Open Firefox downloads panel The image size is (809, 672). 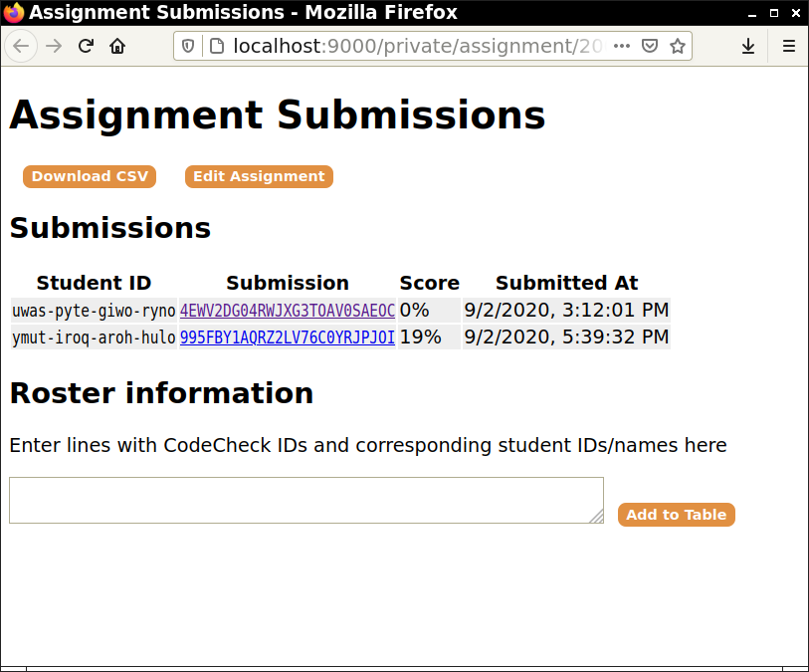(748, 46)
